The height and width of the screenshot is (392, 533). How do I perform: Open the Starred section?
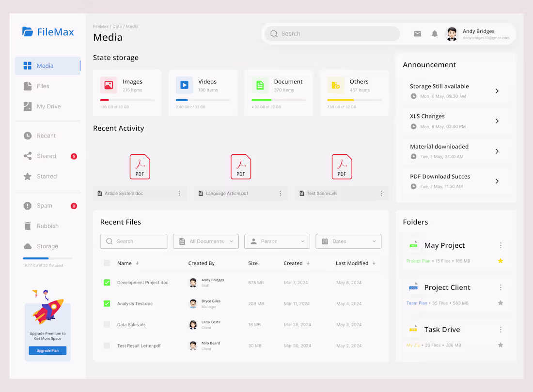pos(46,176)
